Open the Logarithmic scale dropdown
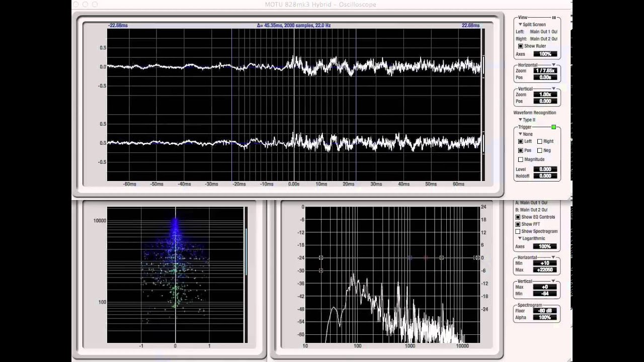Image resolution: width=644 pixels, height=362 pixels. (532, 239)
